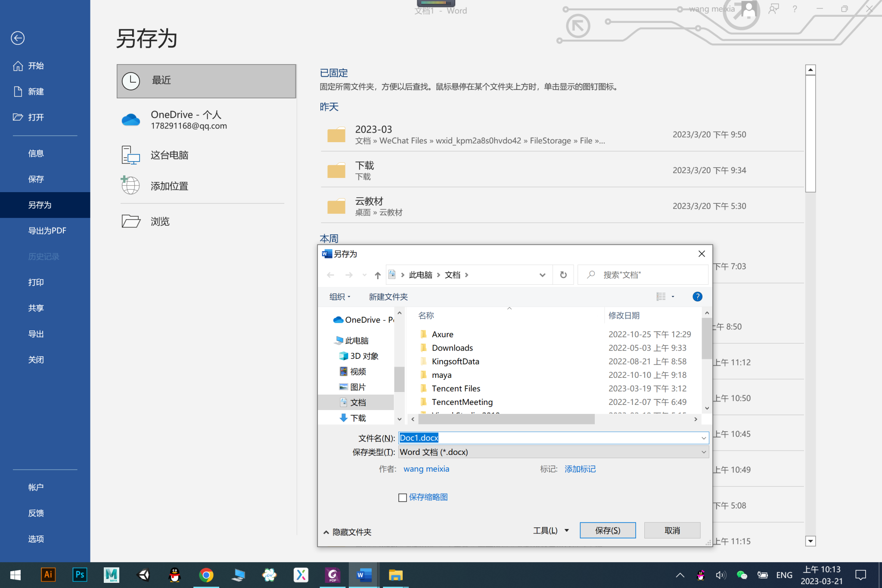Screen dimensions: 882x588
Task: Enable the save thumbnail checkbox
Action: [403, 498]
